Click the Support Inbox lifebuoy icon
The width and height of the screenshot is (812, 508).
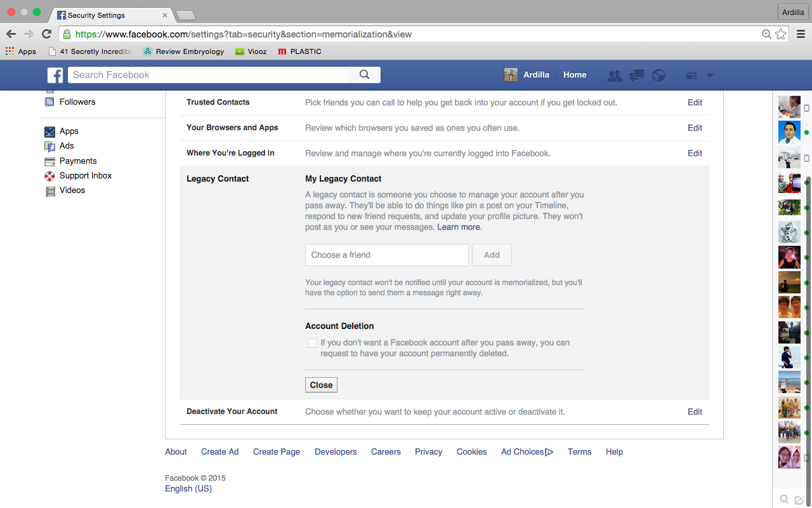coord(50,176)
